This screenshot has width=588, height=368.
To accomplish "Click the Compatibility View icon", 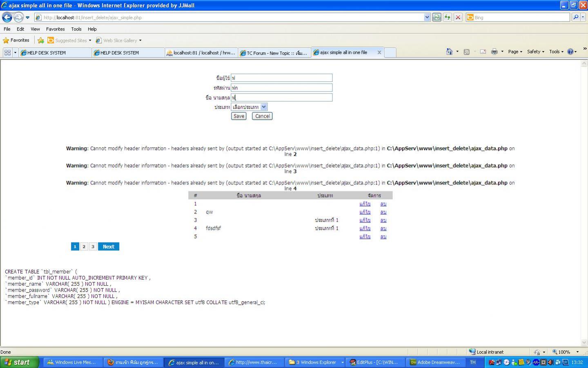I will [437, 18].
